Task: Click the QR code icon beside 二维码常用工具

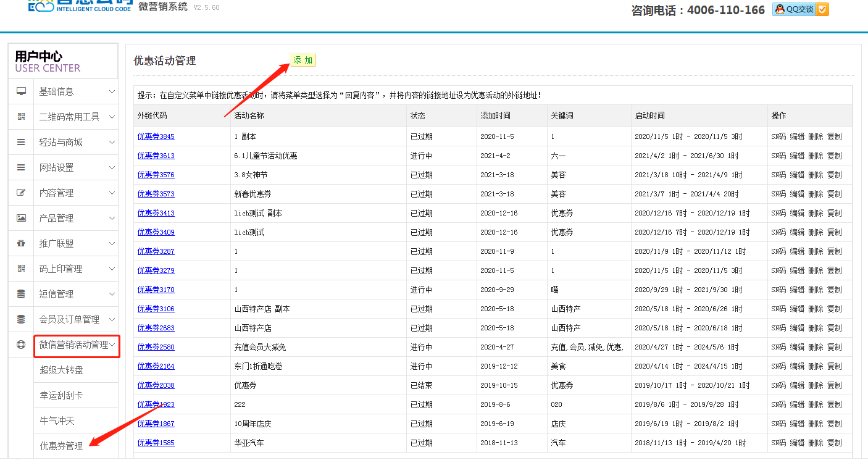Action: 22,117
